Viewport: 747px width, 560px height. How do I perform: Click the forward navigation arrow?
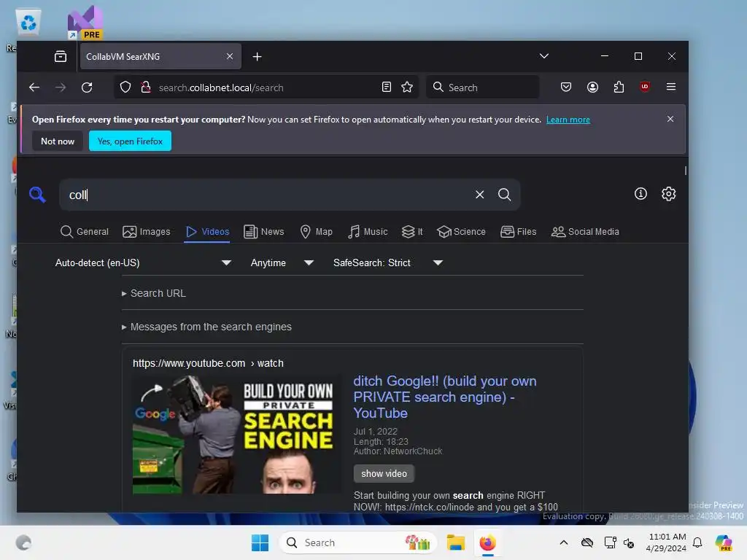pyautogui.click(x=61, y=87)
